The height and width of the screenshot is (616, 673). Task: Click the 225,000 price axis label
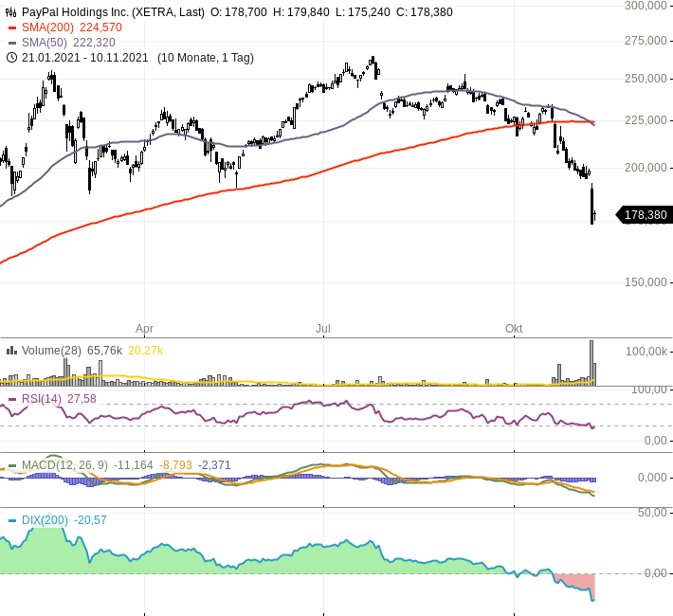[646, 120]
